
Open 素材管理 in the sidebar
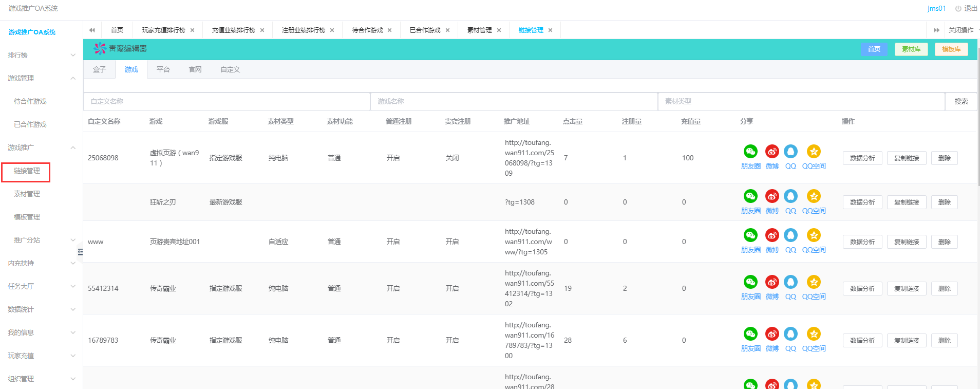click(27, 194)
